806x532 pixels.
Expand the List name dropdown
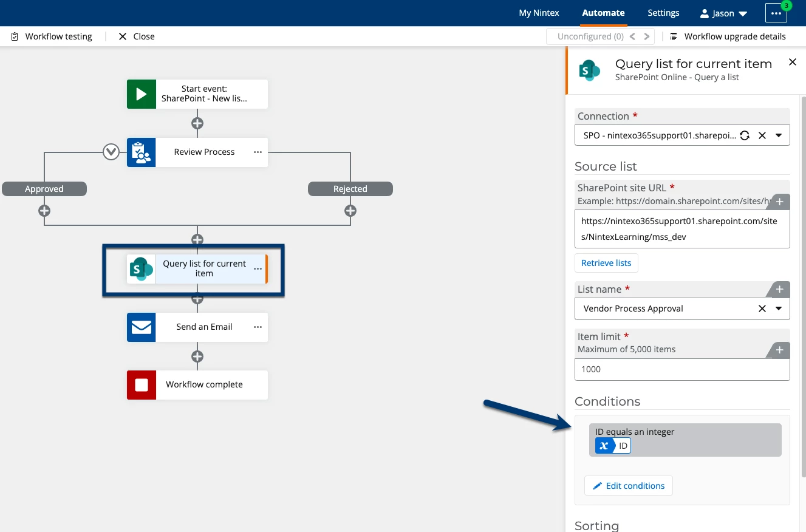click(x=779, y=309)
